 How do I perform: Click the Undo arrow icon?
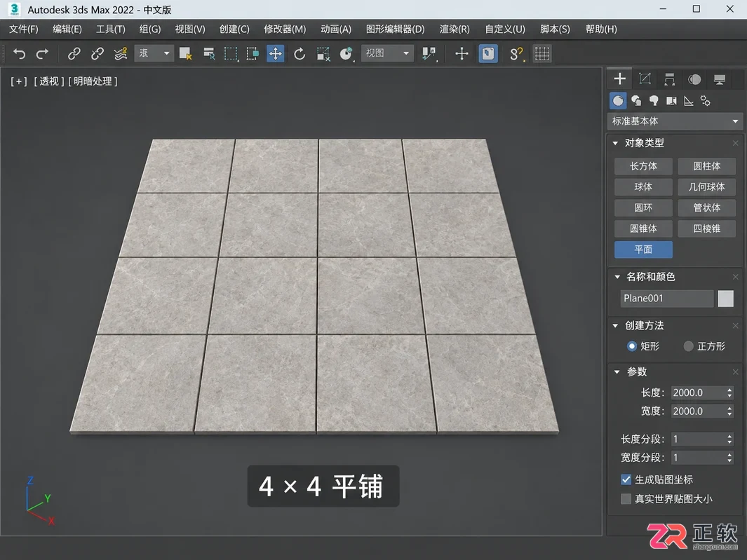pyautogui.click(x=19, y=54)
